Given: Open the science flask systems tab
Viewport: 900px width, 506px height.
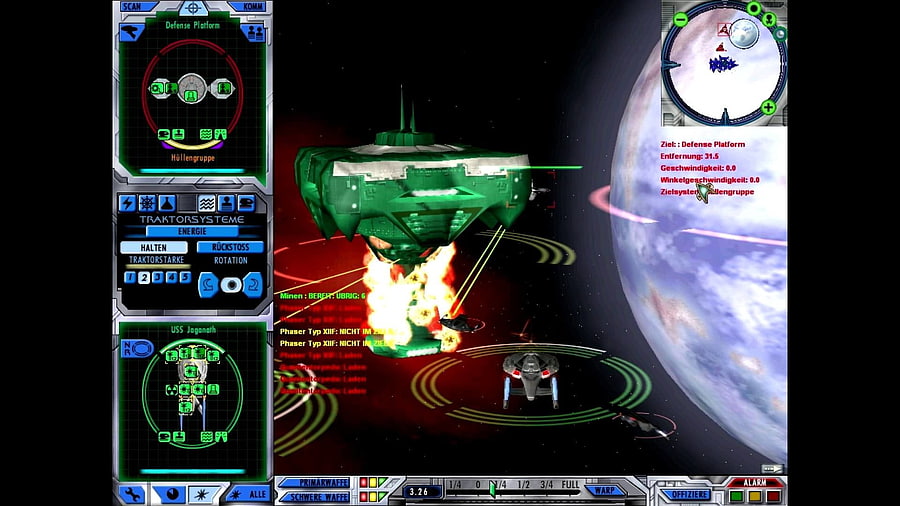Looking at the screenshot, I should 166,203.
